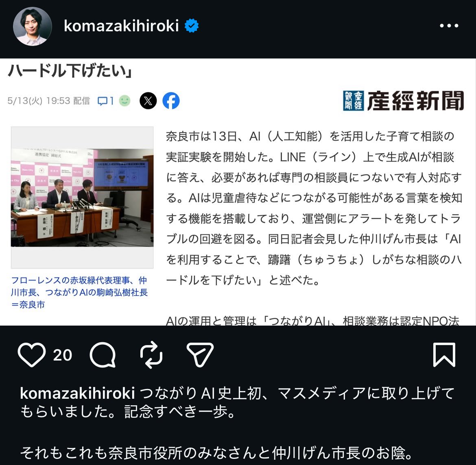Open the three-dot more options menu
Screen dimensions: 476x465
point(449,26)
